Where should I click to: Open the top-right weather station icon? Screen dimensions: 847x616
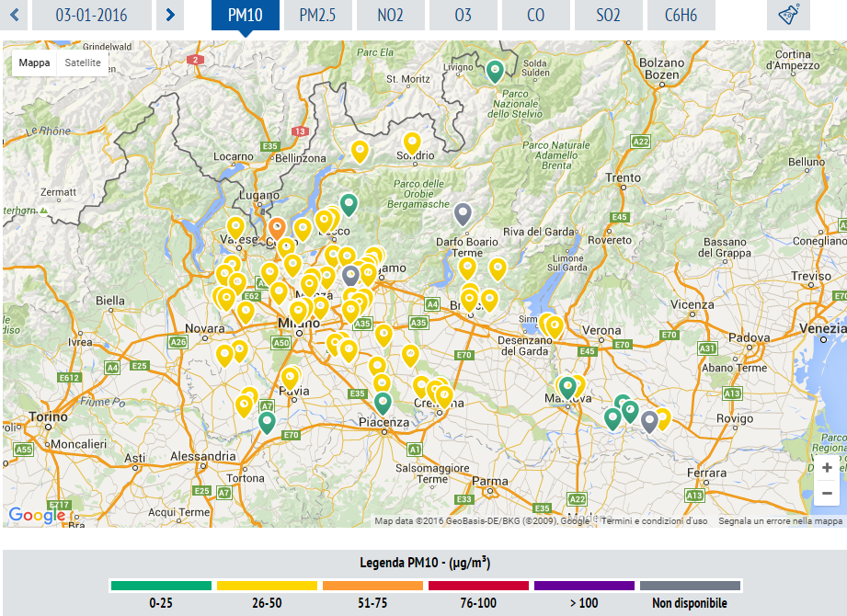point(788,15)
